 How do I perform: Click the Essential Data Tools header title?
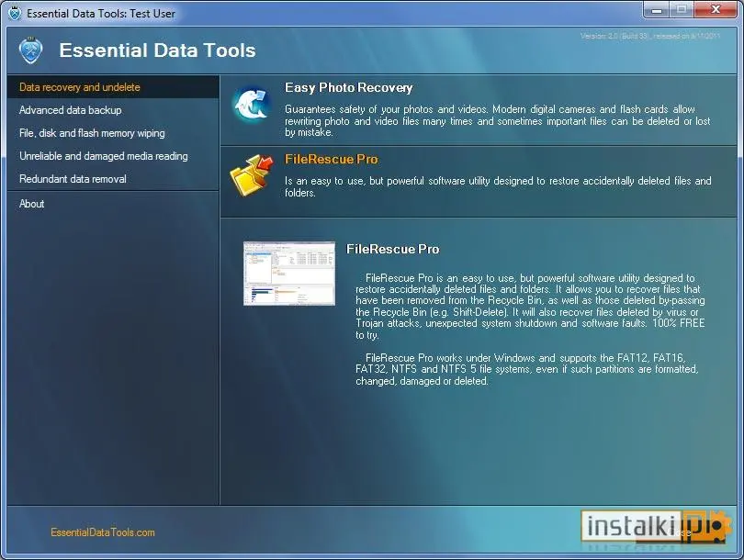[158, 50]
